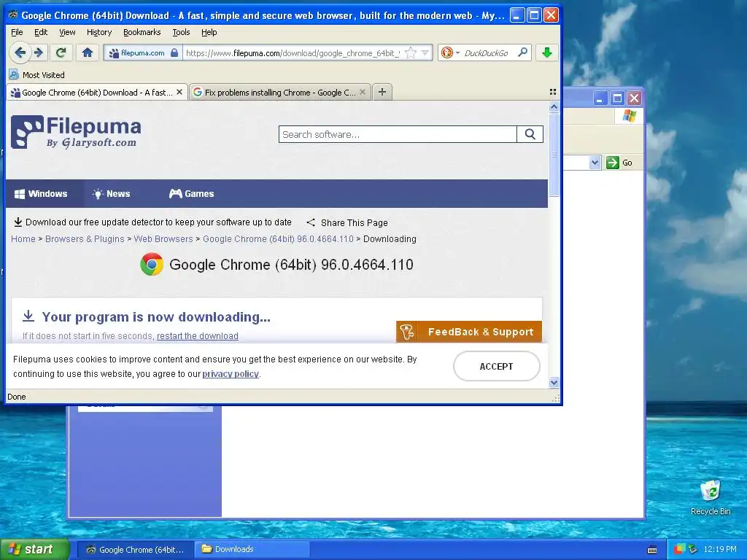The image size is (747, 560).
Task: Reload the page with the refresh icon
Action: click(61, 52)
